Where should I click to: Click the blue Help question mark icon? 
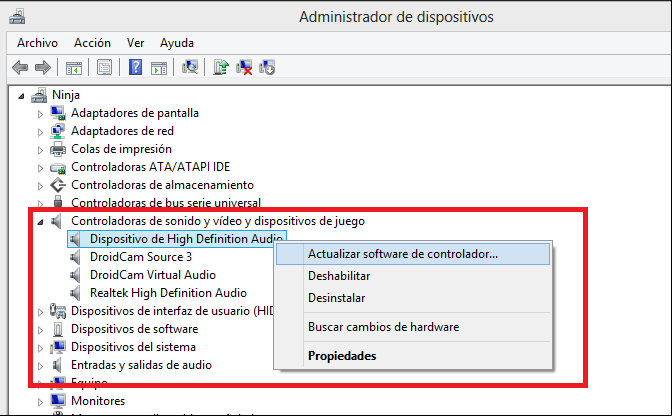pos(135,67)
